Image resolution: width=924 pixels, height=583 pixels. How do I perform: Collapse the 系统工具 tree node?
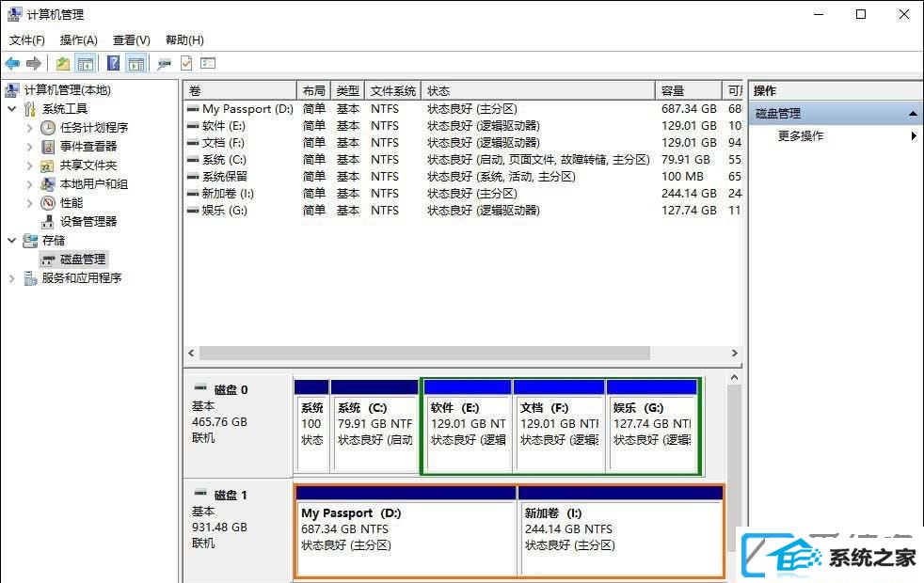(x=12, y=109)
